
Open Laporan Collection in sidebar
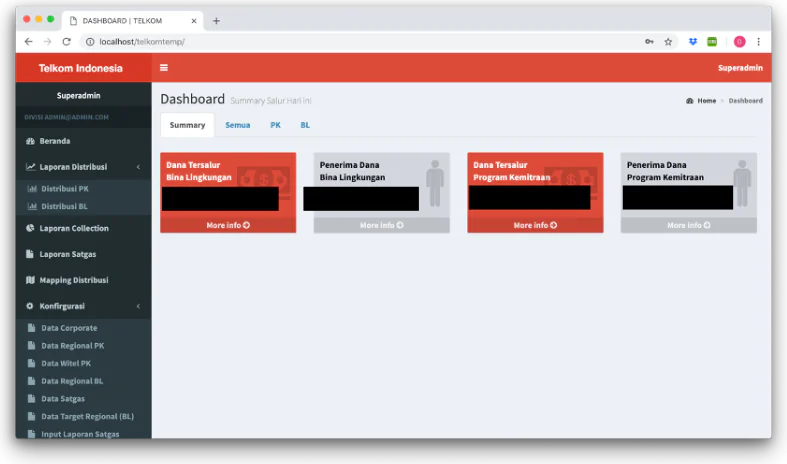[x=83, y=228]
